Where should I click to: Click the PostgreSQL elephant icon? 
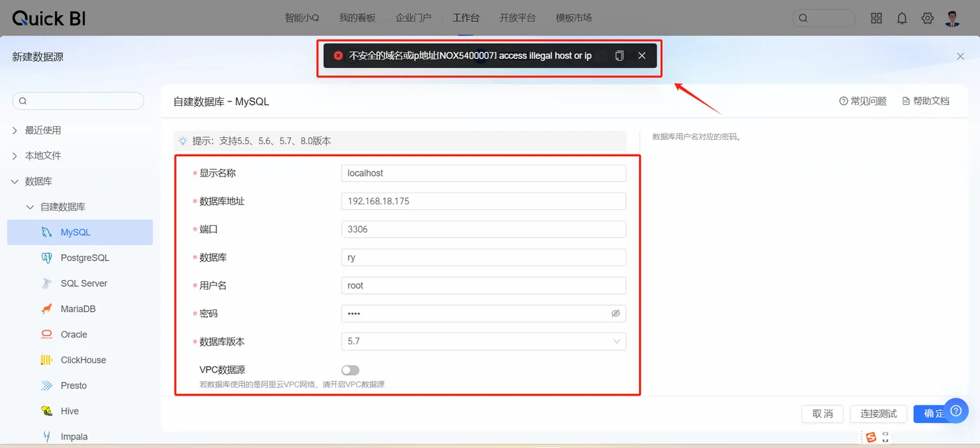47,258
